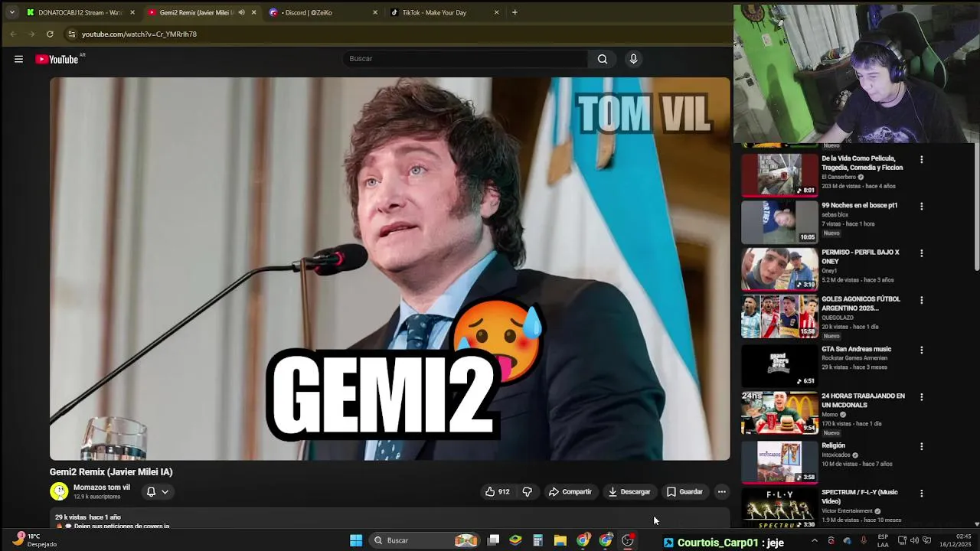Click the YouTube search magnifier button
Screen dimensions: 980x551
[603, 59]
